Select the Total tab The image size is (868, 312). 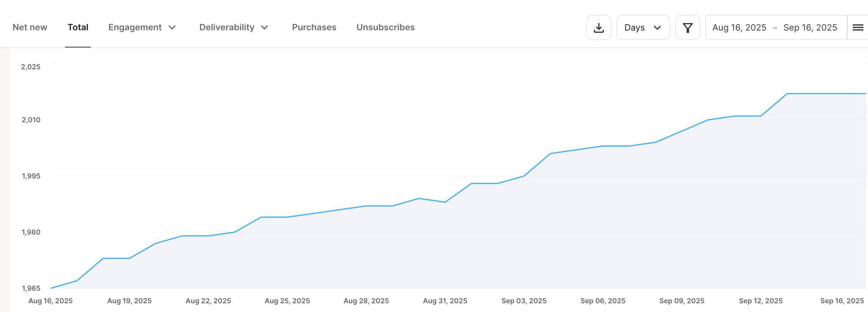pos(78,28)
